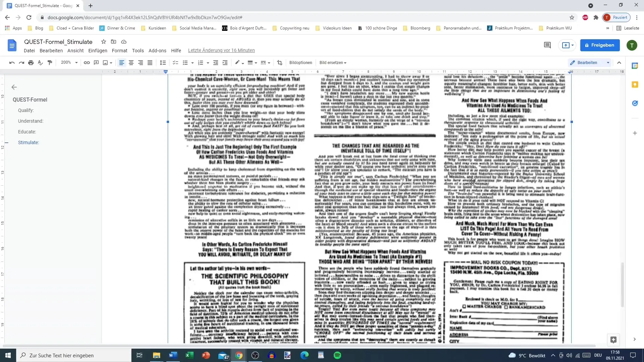
Task: Open Bildoptionen panel
Action: click(301, 63)
